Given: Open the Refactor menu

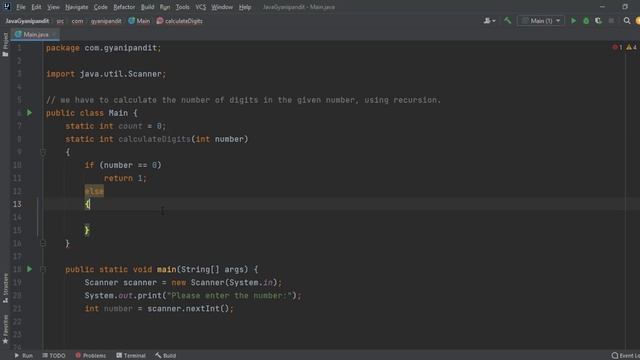Looking at the screenshot, I should click(124, 7).
